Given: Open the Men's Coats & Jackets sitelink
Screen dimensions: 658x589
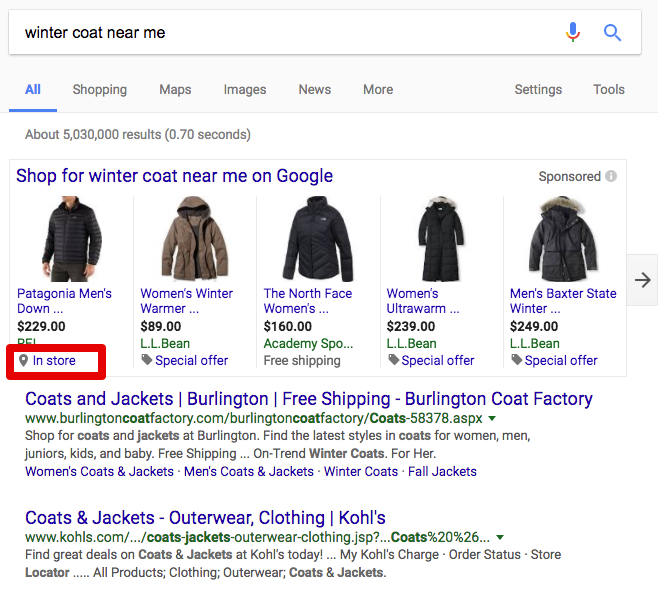Looking at the screenshot, I should (248, 472).
